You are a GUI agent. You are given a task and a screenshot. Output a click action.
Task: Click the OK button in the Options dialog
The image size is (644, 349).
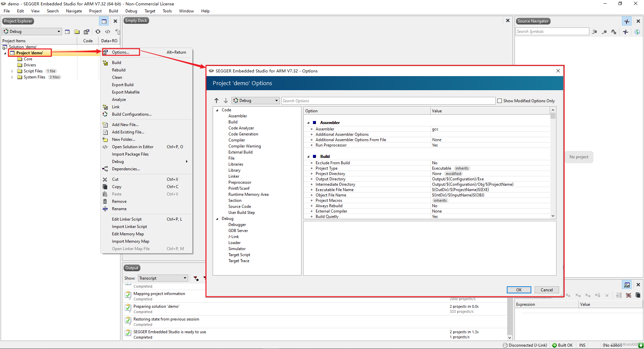pos(519,290)
